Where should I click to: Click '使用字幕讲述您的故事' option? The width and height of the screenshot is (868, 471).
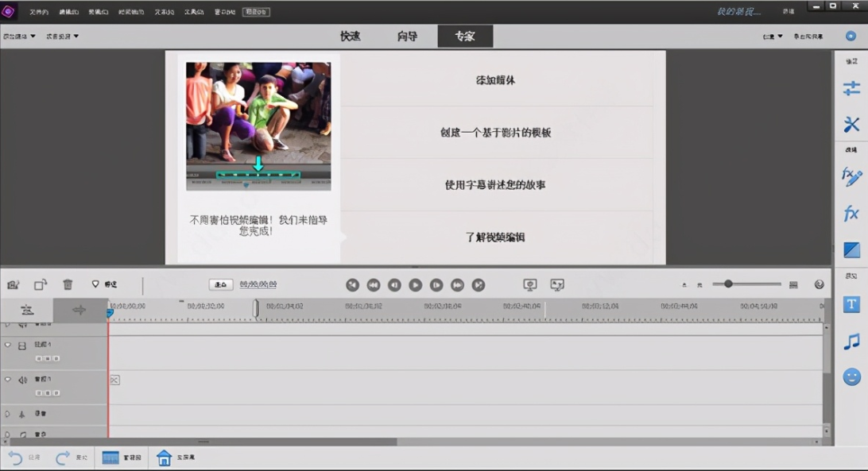pos(495,185)
